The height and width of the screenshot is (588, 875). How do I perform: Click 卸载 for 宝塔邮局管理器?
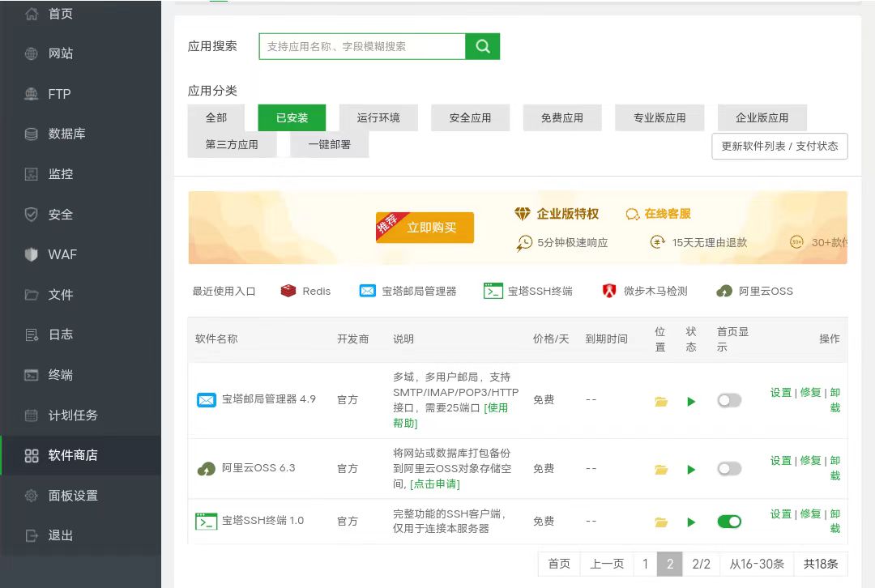point(834,400)
